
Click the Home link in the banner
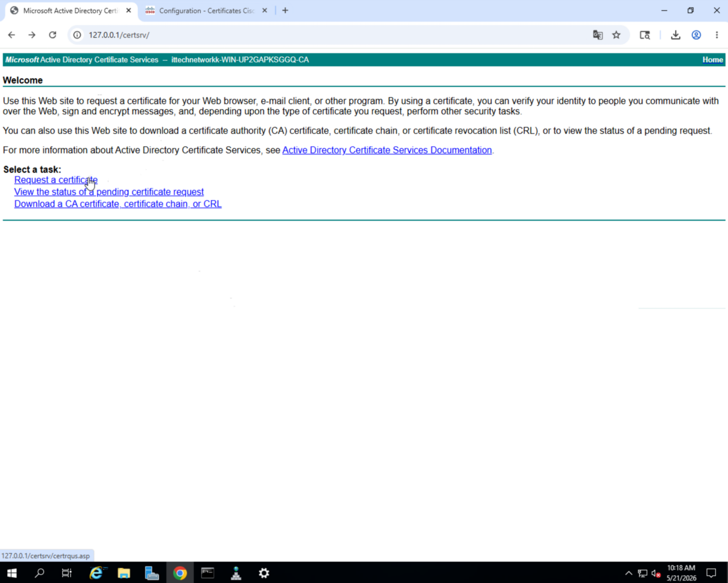(713, 60)
